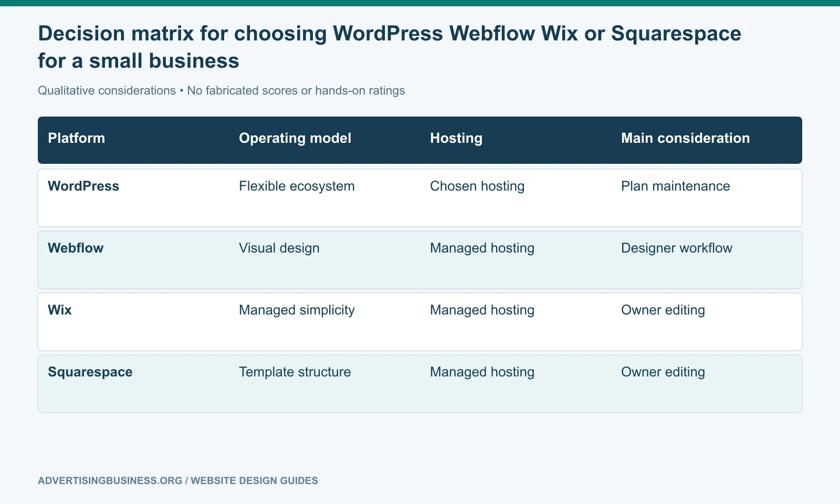Click the Visual design cell

[x=279, y=248]
